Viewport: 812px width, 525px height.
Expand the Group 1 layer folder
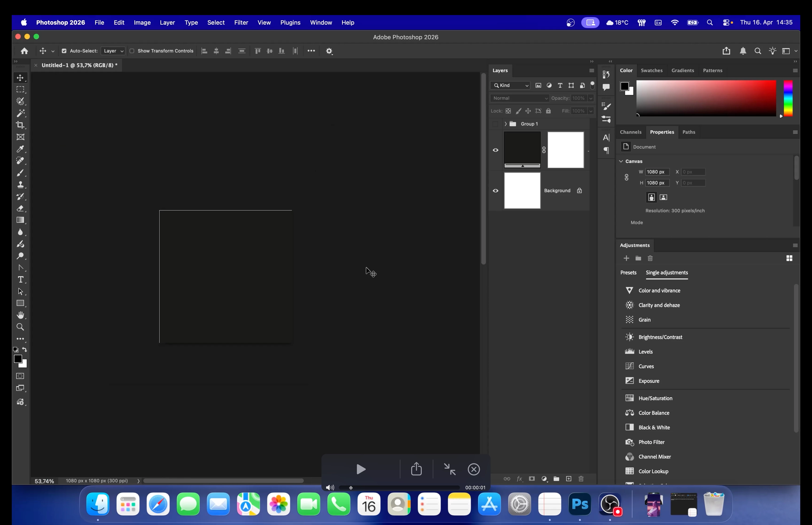point(505,124)
